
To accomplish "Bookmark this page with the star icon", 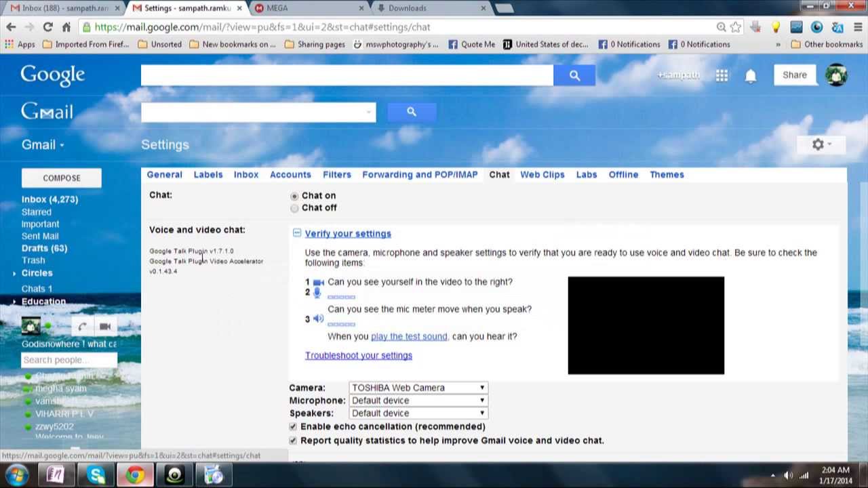I will pyautogui.click(x=736, y=27).
